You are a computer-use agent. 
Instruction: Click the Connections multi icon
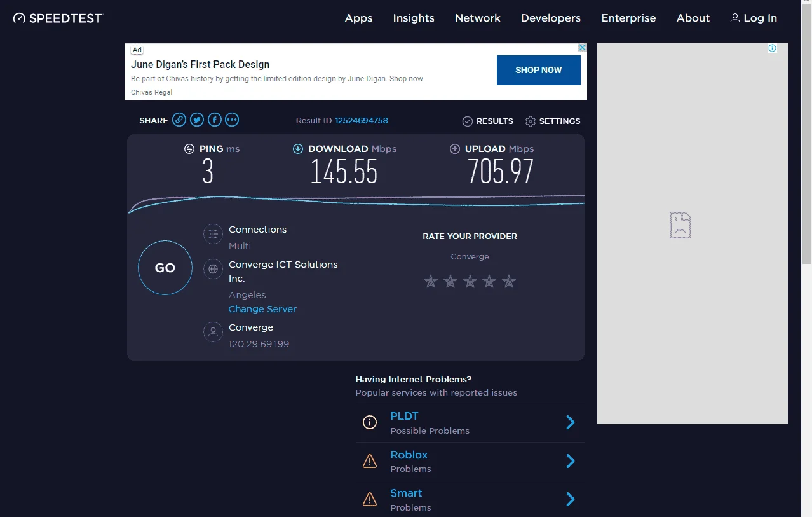pyautogui.click(x=213, y=234)
